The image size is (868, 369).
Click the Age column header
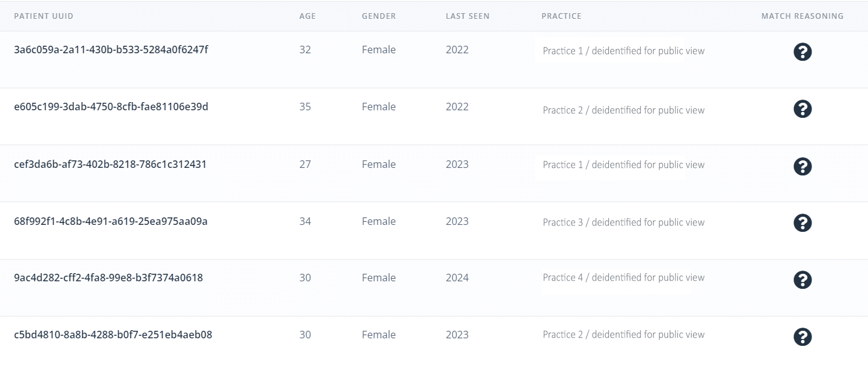[307, 16]
